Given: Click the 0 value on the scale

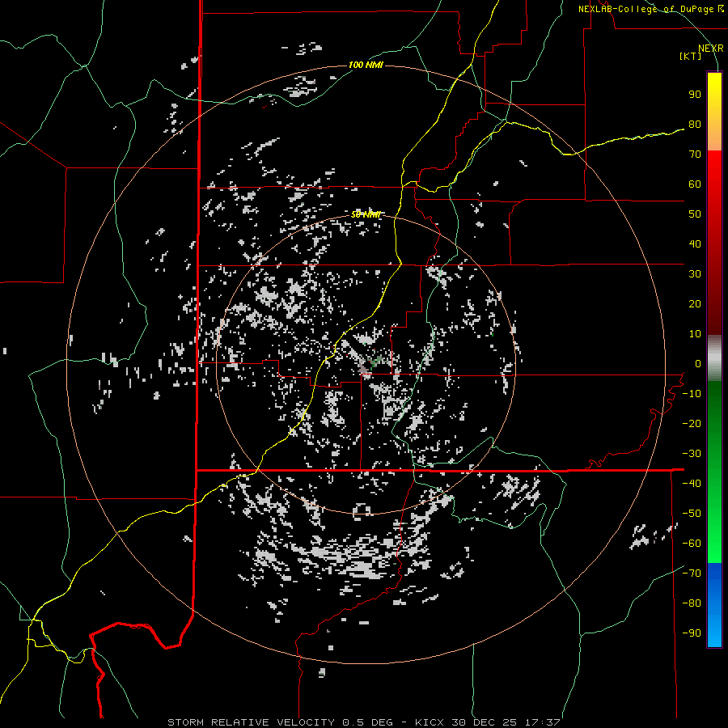Looking at the screenshot, I should (x=698, y=364).
